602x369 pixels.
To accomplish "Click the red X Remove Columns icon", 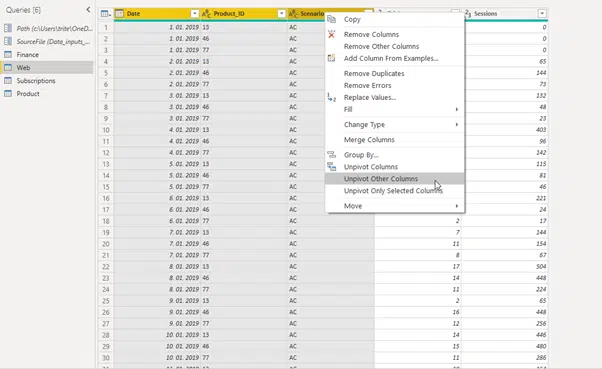I will tap(331, 35).
